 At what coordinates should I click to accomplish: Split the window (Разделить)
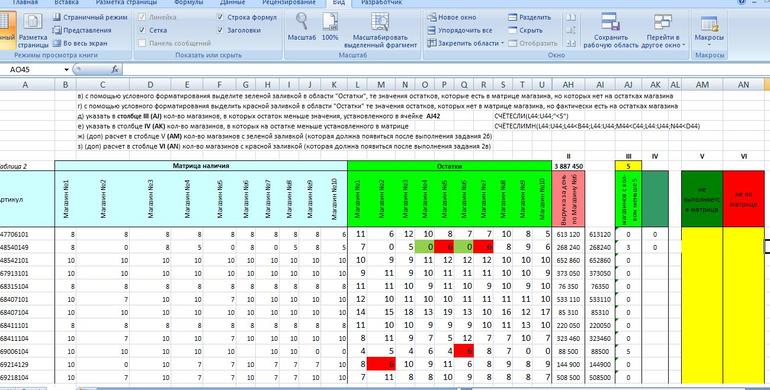(529, 17)
